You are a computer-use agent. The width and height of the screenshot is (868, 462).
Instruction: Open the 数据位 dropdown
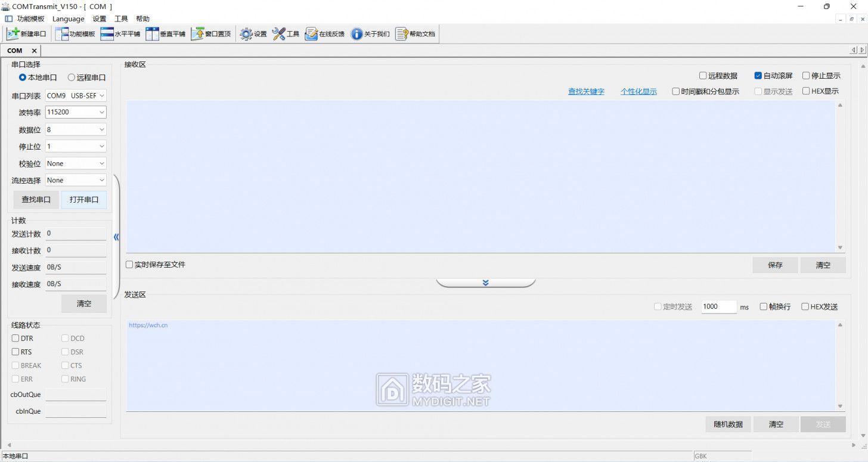(76, 129)
